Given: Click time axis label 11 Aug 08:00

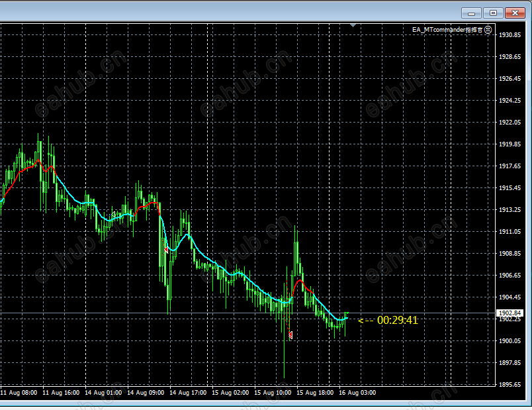Looking at the screenshot, I should click(x=19, y=393).
